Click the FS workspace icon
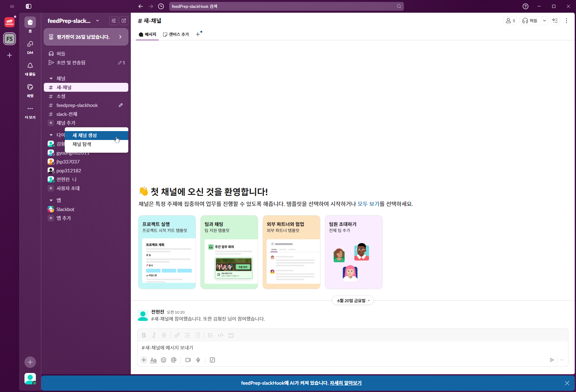 click(x=10, y=39)
